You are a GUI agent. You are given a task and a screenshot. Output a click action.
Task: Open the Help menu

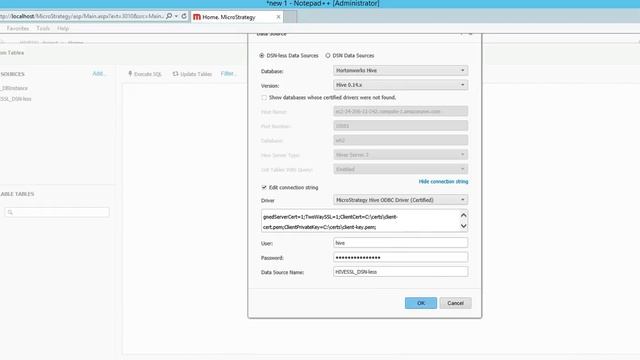pyautogui.click(x=63, y=28)
